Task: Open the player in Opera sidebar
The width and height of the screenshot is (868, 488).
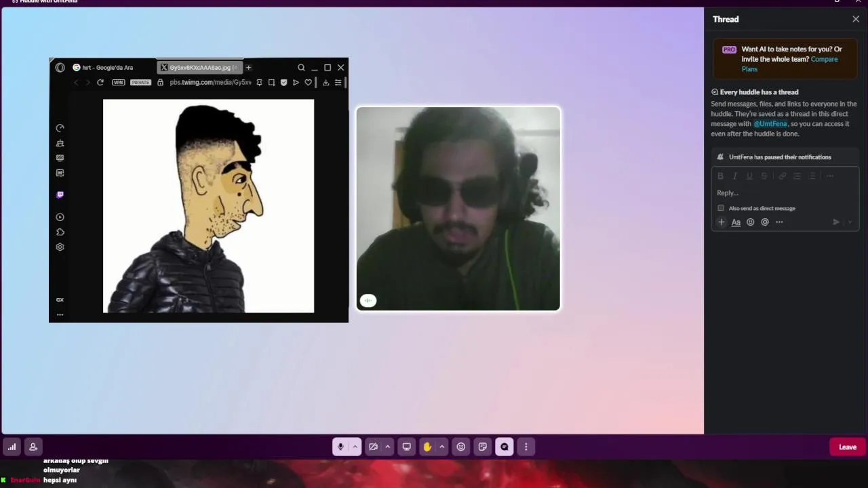Action: pyautogui.click(x=60, y=218)
